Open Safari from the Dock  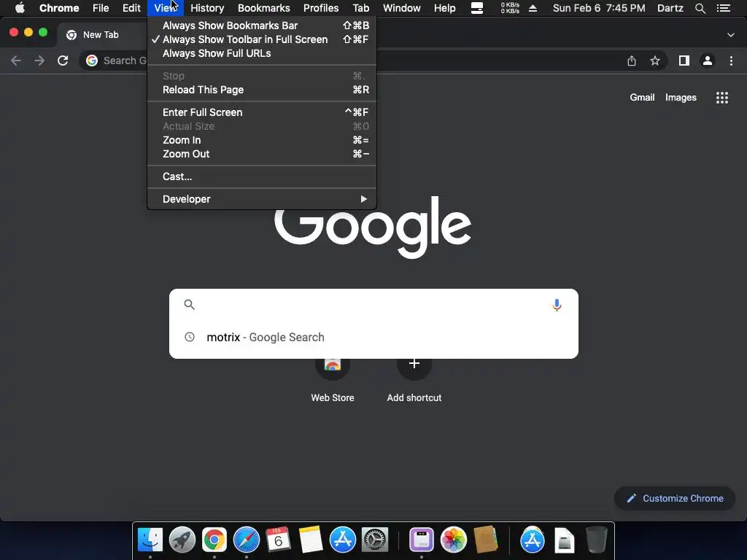point(247,540)
